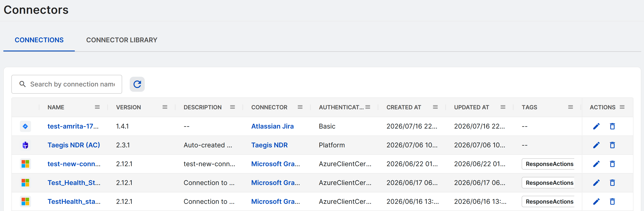
Task: Click the refresh connections icon button
Action: [137, 84]
